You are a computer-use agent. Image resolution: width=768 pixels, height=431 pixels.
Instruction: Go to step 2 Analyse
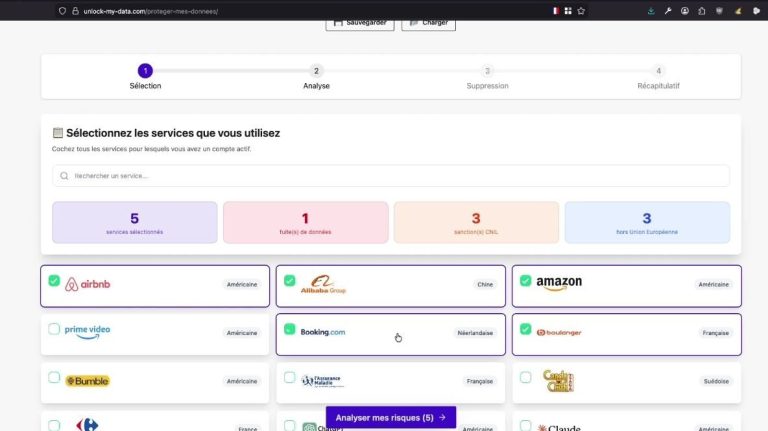(x=316, y=71)
